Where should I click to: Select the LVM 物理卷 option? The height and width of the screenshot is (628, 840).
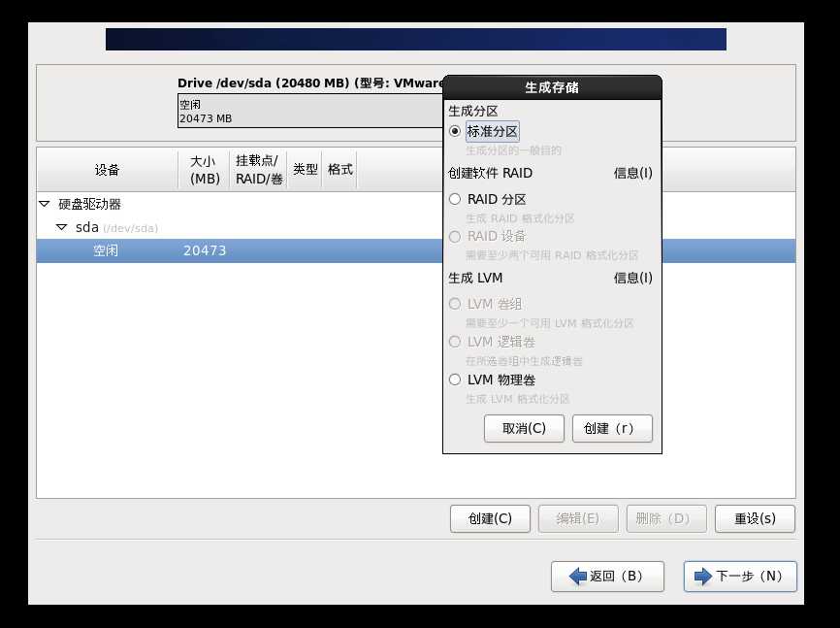click(x=455, y=380)
